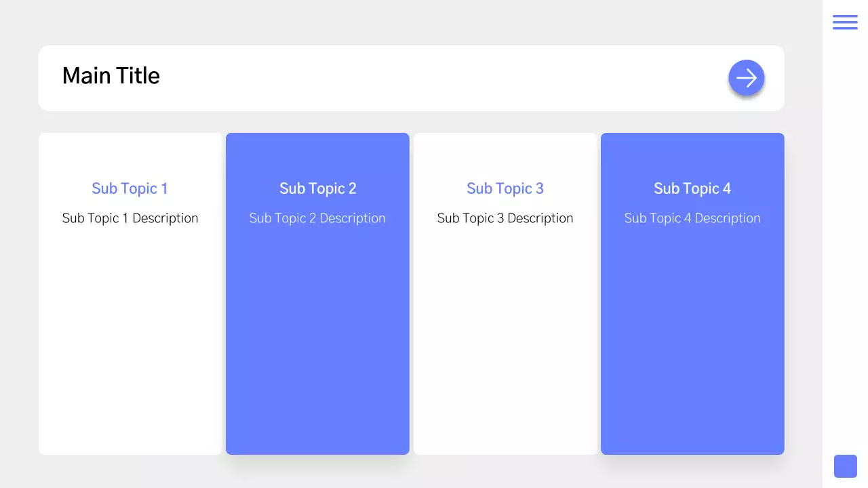Select the Main Title text

tap(111, 76)
